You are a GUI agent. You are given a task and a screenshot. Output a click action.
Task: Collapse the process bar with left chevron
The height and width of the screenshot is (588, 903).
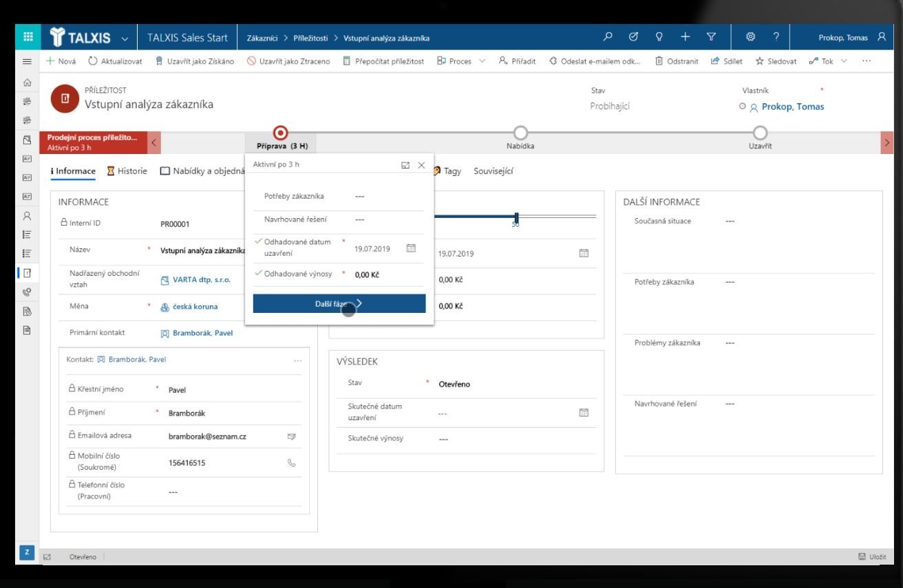[154, 142]
